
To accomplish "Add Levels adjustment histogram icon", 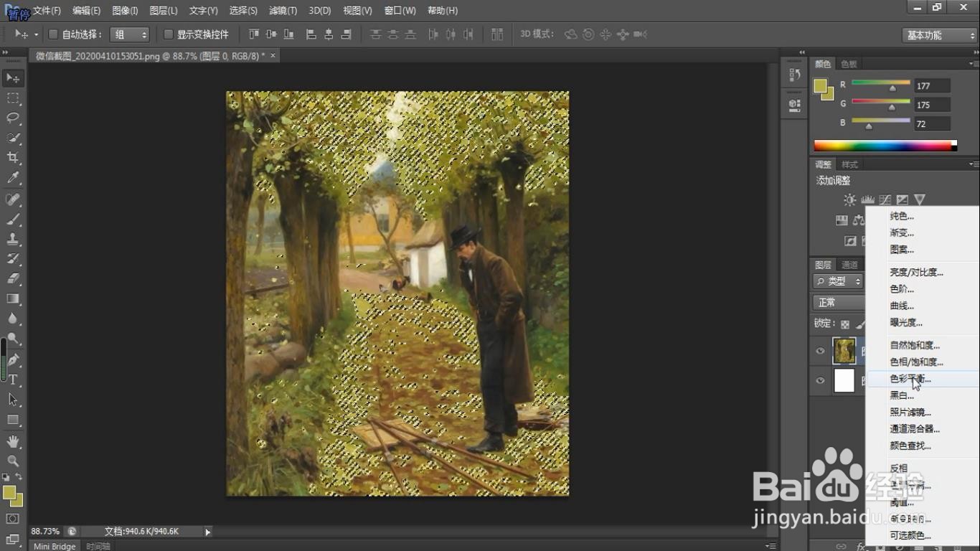I will coord(867,200).
